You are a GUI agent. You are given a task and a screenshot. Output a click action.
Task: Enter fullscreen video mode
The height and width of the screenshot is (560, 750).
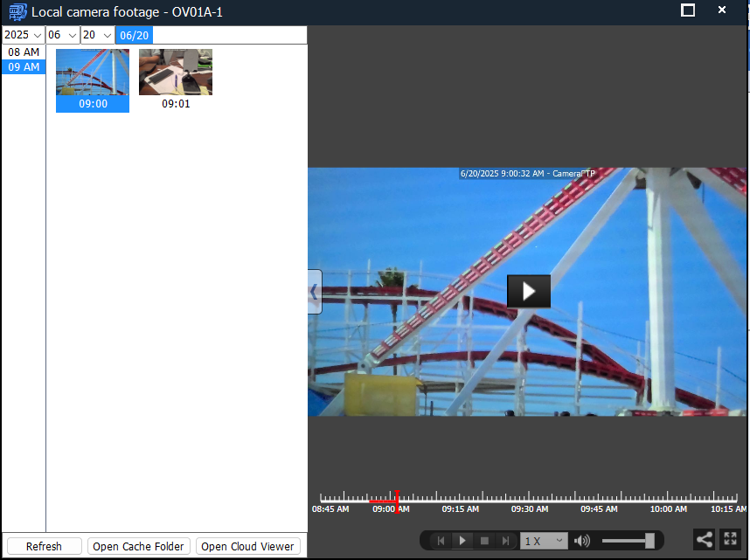730,540
